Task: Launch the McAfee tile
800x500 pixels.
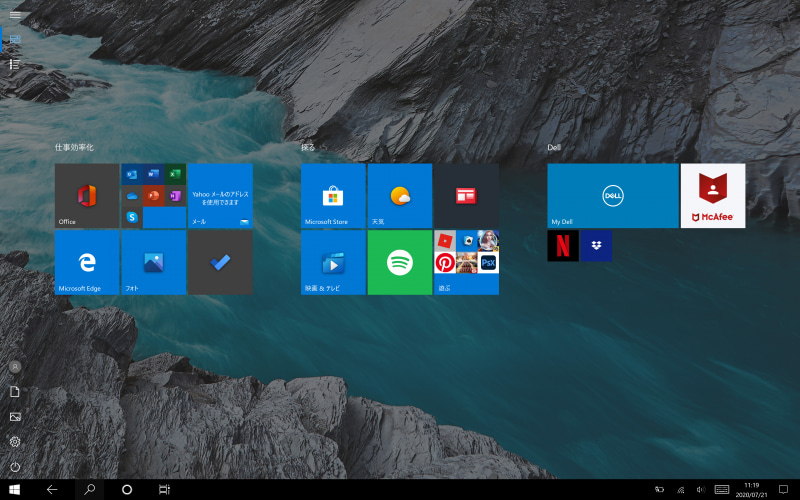Action: click(x=713, y=195)
